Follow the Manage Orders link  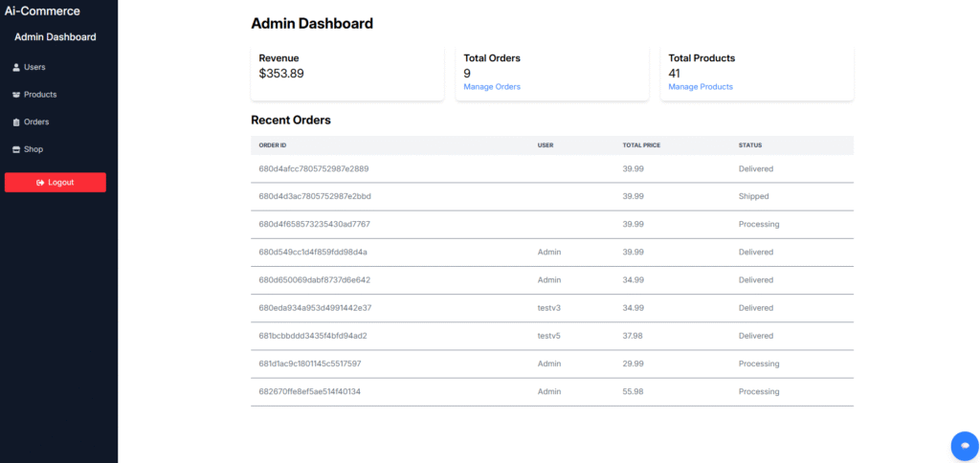492,87
